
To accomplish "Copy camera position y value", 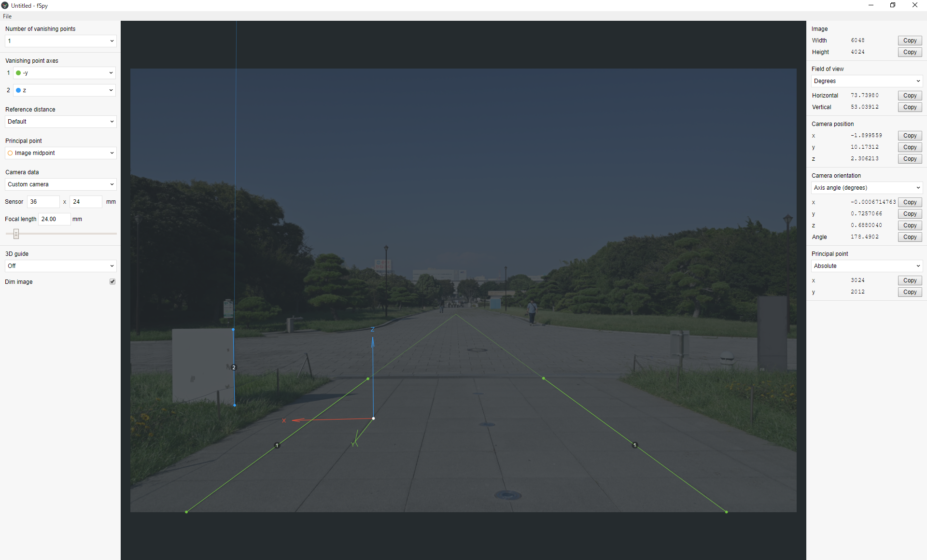I will pos(910,147).
